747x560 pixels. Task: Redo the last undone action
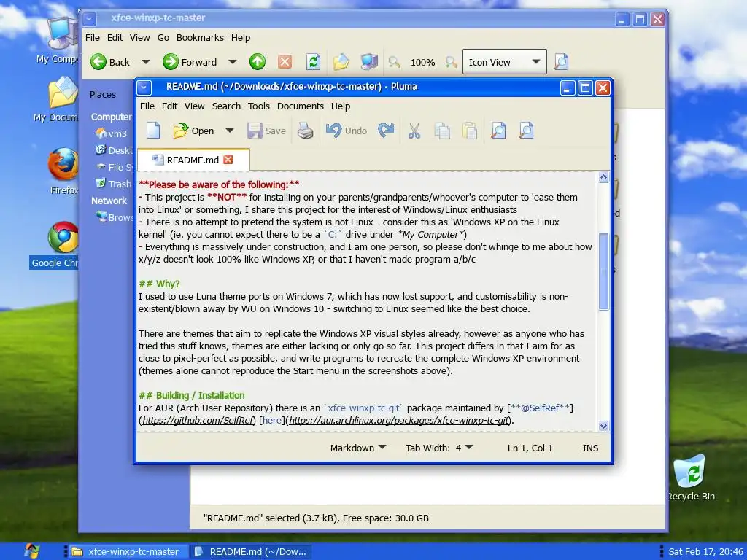(386, 131)
